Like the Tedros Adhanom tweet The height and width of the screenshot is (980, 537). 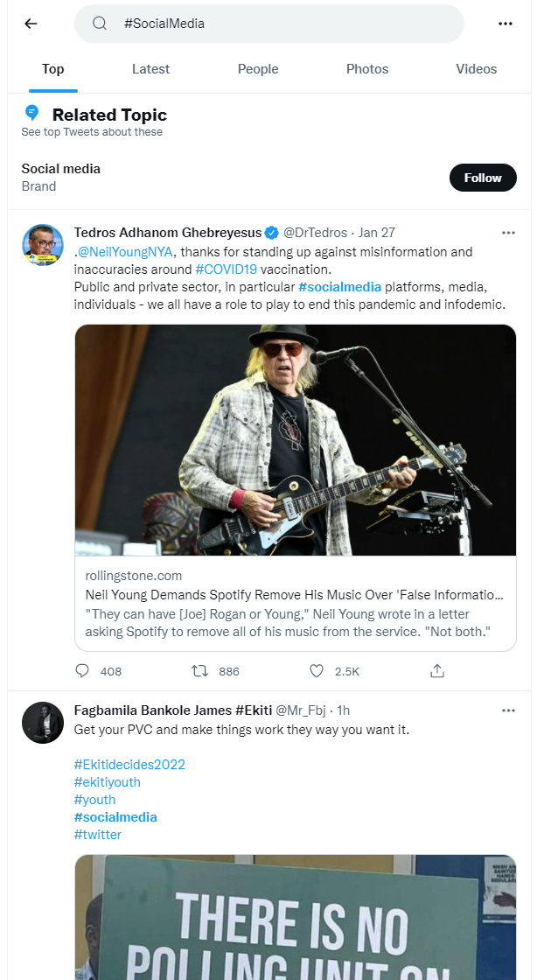coord(317,671)
